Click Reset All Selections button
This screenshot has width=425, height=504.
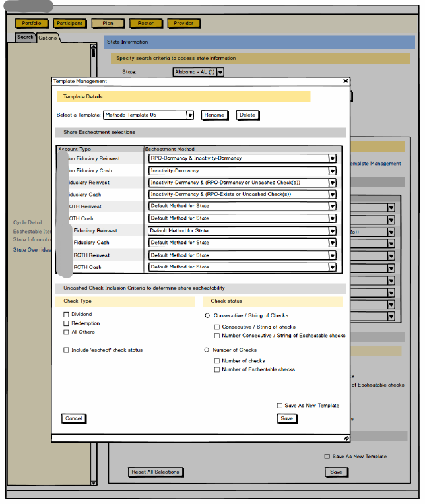tap(155, 472)
